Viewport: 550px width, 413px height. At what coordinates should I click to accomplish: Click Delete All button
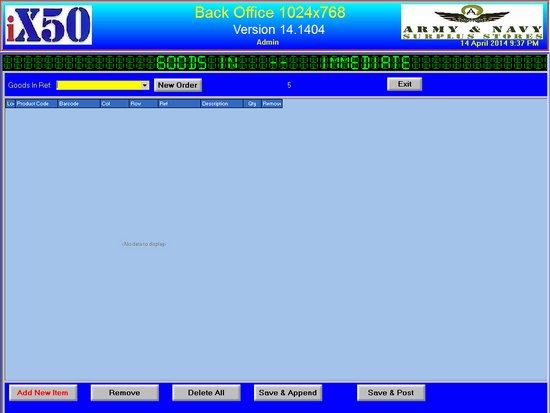[x=206, y=393]
